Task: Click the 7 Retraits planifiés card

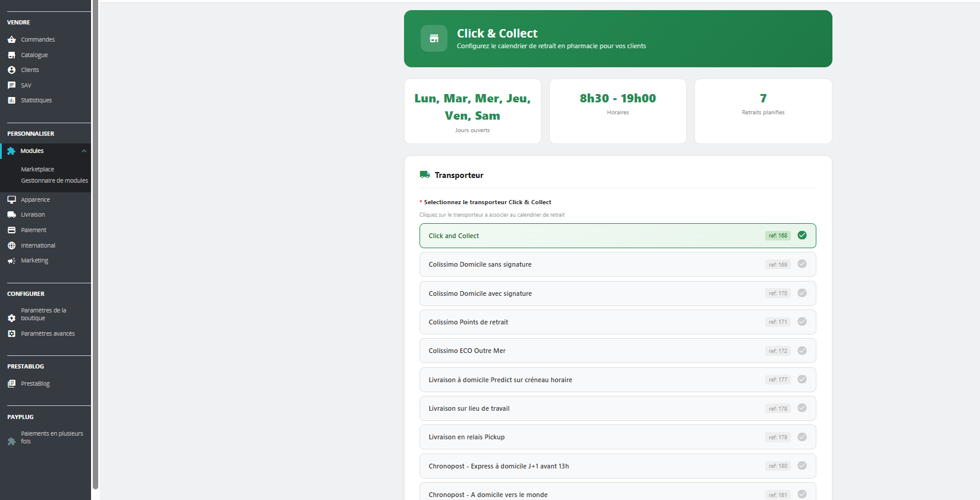Action: [763, 111]
